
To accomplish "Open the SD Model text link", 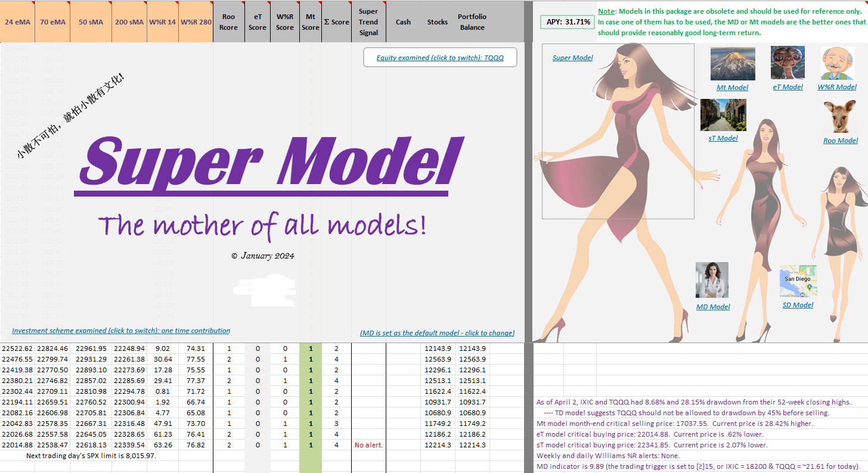I will tap(798, 305).
